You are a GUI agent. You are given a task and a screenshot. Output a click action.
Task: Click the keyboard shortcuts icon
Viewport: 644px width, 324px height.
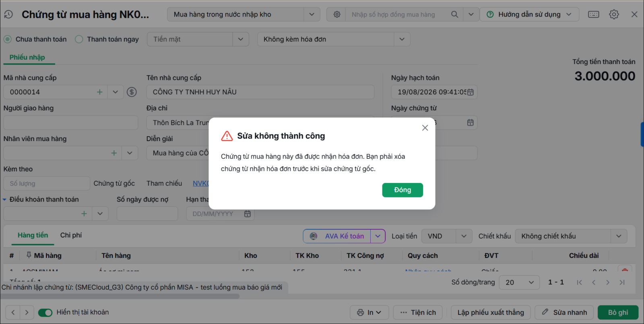(593, 15)
